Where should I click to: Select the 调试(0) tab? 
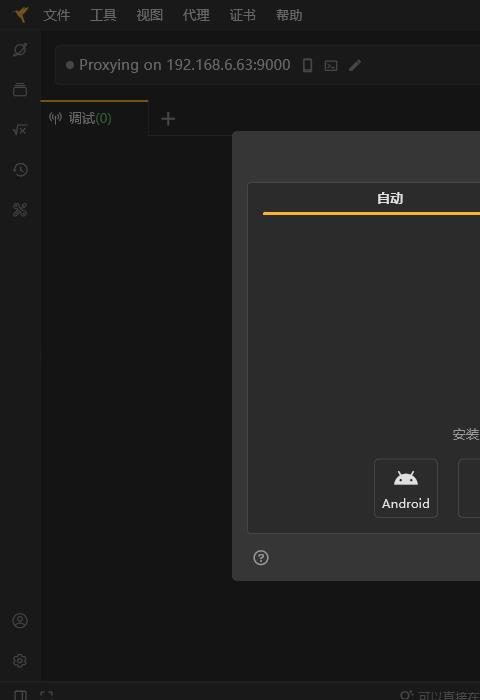(94, 118)
